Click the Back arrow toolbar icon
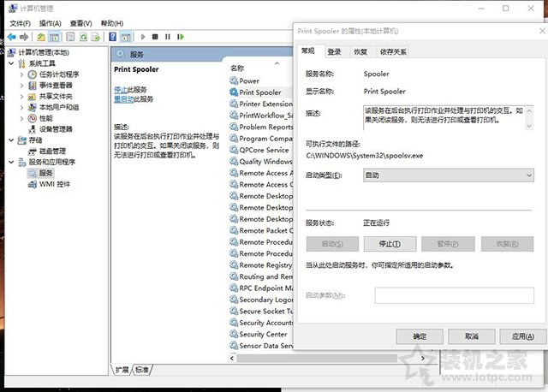The image size is (548, 392). (x=11, y=37)
